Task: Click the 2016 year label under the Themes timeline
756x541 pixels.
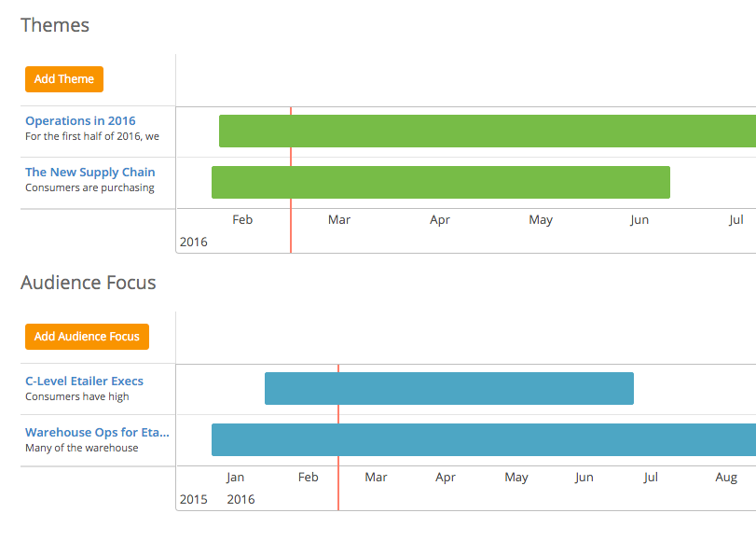Action: 194,241
